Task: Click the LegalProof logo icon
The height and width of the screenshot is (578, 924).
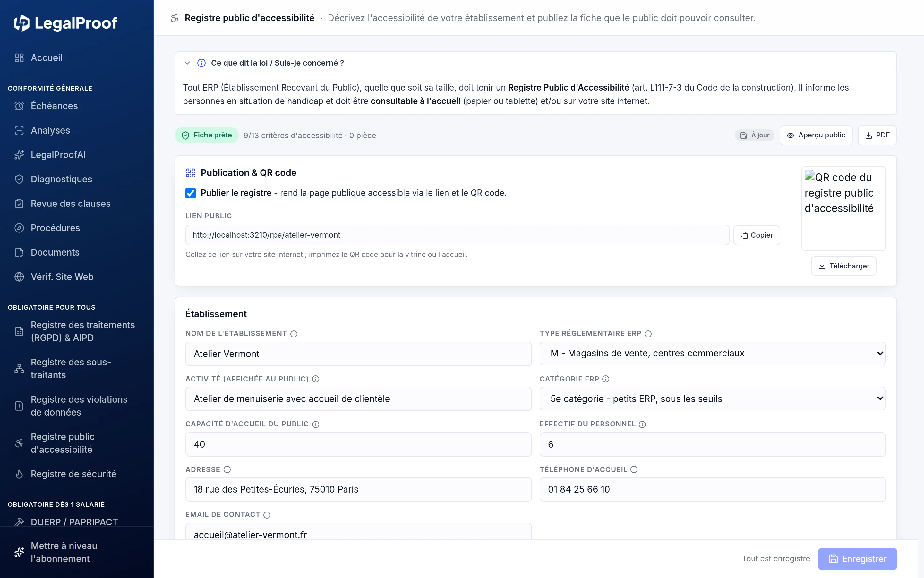Action: pos(22,23)
